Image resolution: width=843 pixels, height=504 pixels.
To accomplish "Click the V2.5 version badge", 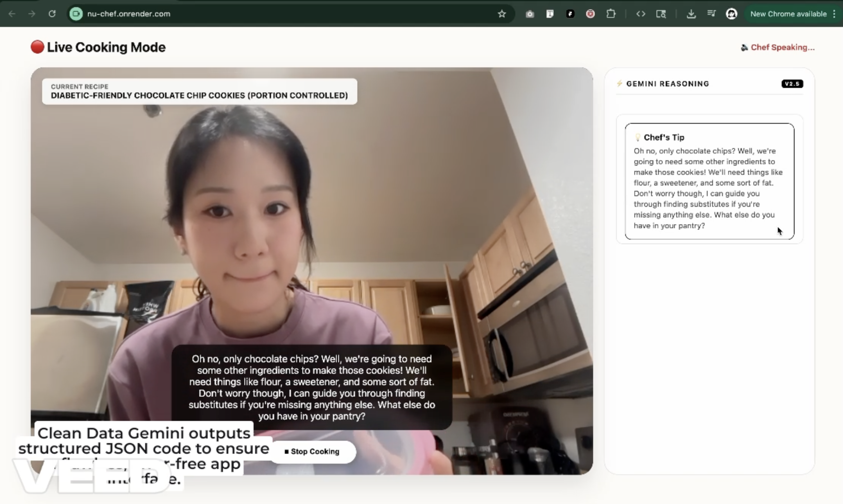I will coord(792,84).
